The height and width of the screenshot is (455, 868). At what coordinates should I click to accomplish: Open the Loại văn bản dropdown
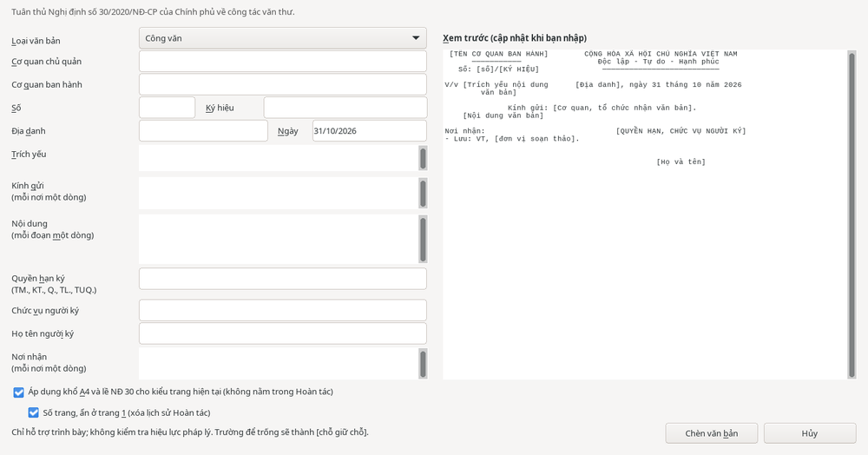(282, 38)
